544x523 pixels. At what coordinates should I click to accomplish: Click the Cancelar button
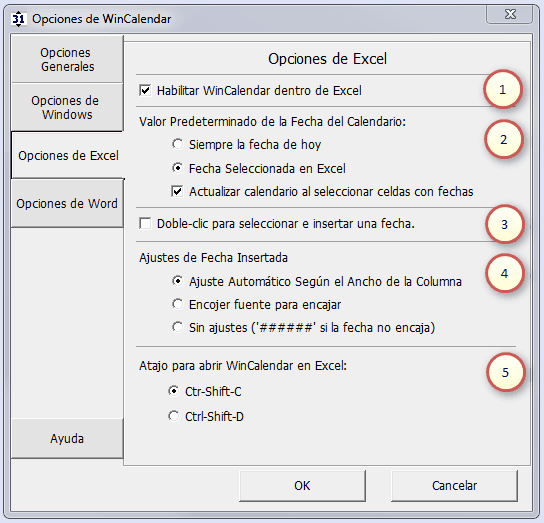[454, 486]
